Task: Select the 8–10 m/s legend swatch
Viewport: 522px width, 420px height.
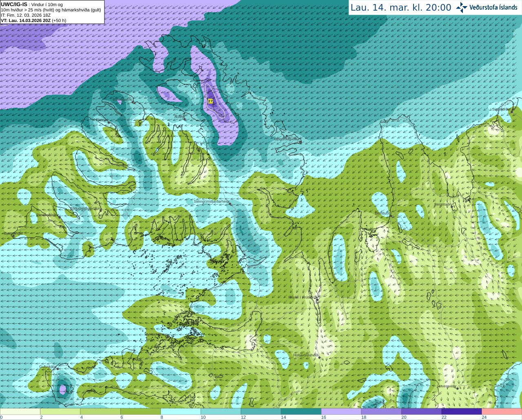Action: tap(181, 411)
